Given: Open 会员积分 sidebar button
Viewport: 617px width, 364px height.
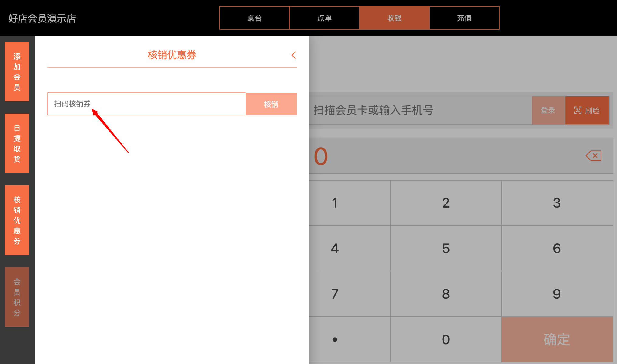Looking at the screenshot, I should [17, 297].
